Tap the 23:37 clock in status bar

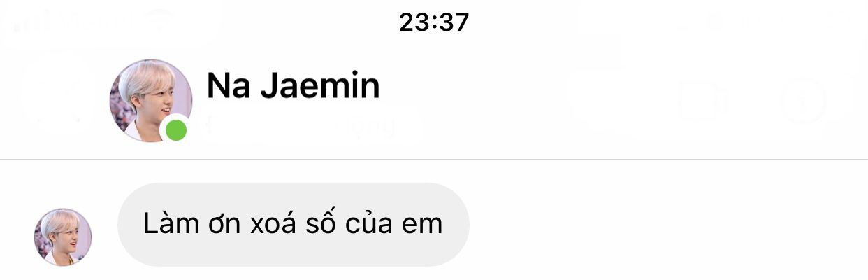[x=434, y=22]
